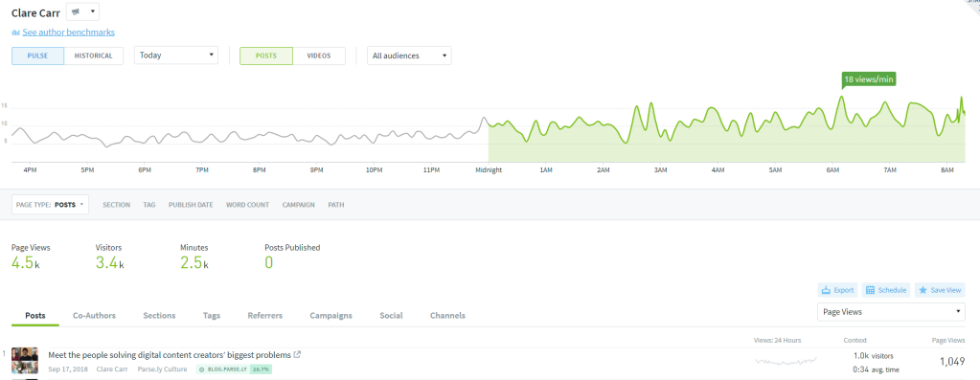
Task: Open the external link icon next to post title
Action: click(x=298, y=354)
